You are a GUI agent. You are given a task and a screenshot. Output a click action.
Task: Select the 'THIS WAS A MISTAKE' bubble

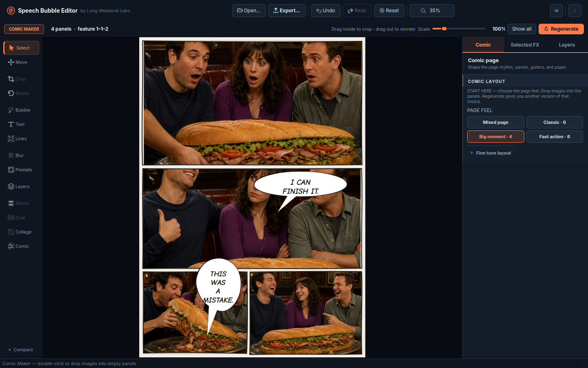tap(218, 286)
